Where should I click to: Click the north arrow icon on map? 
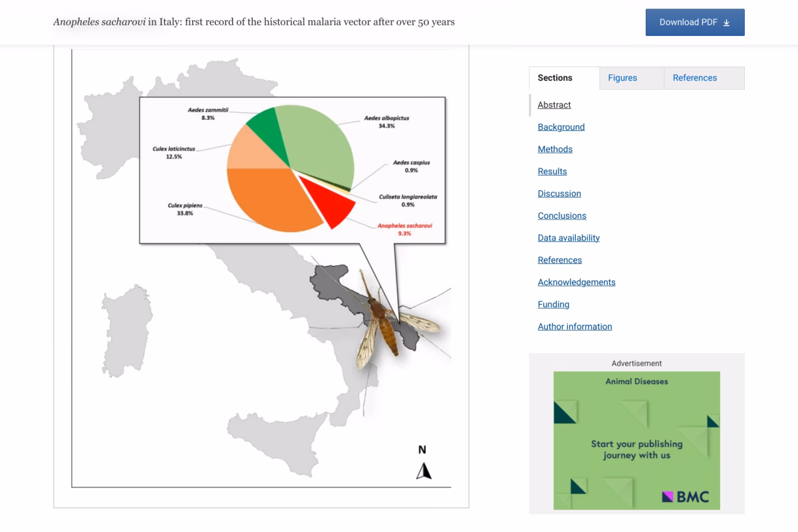pos(423,471)
